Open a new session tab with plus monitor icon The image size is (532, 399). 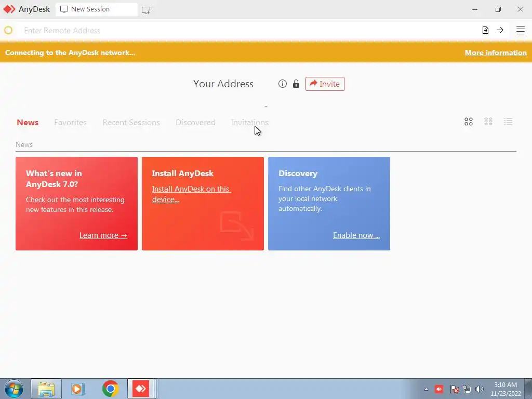coord(146,10)
